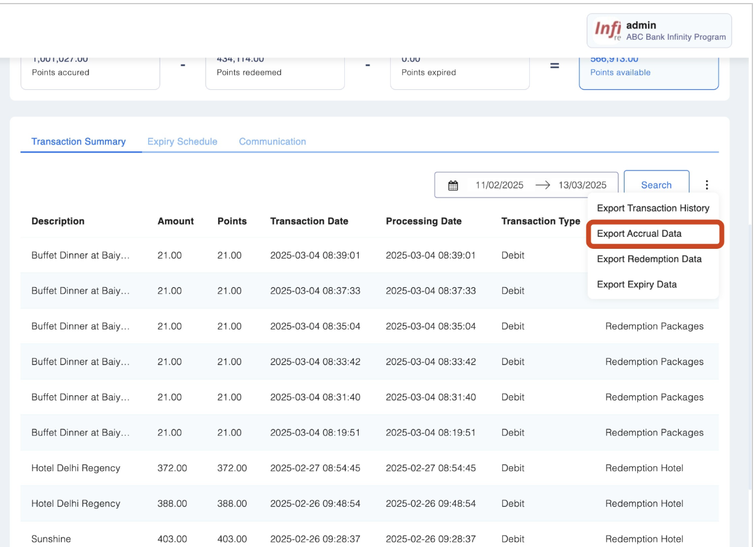The image size is (756, 547).
Task: Open the three-dot more options menu
Action: (x=707, y=186)
